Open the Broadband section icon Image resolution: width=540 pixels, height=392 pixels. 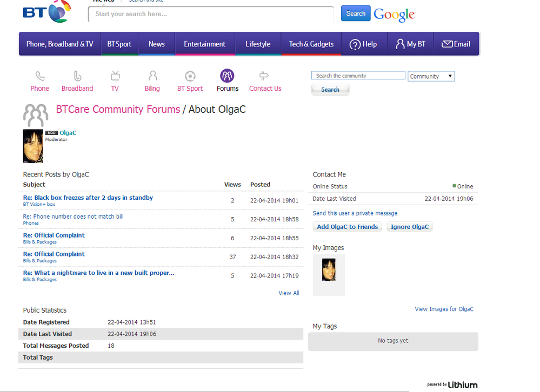pyautogui.click(x=77, y=76)
